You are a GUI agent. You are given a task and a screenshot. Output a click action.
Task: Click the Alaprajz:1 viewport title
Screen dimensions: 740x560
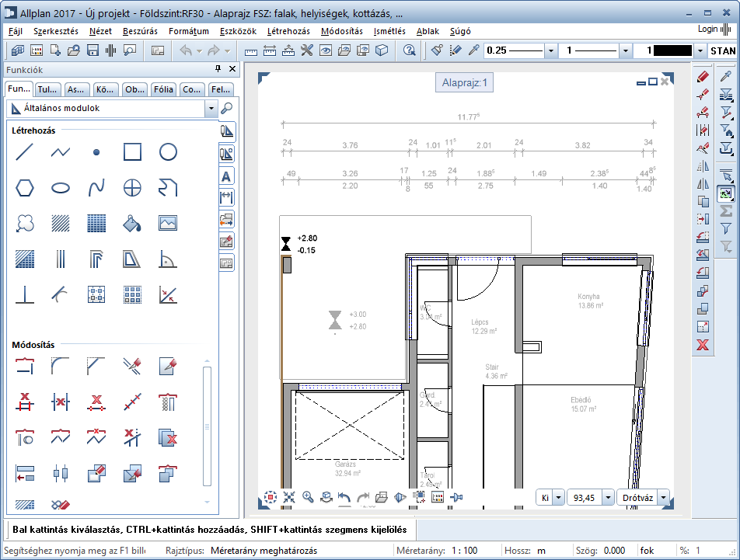point(464,83)
